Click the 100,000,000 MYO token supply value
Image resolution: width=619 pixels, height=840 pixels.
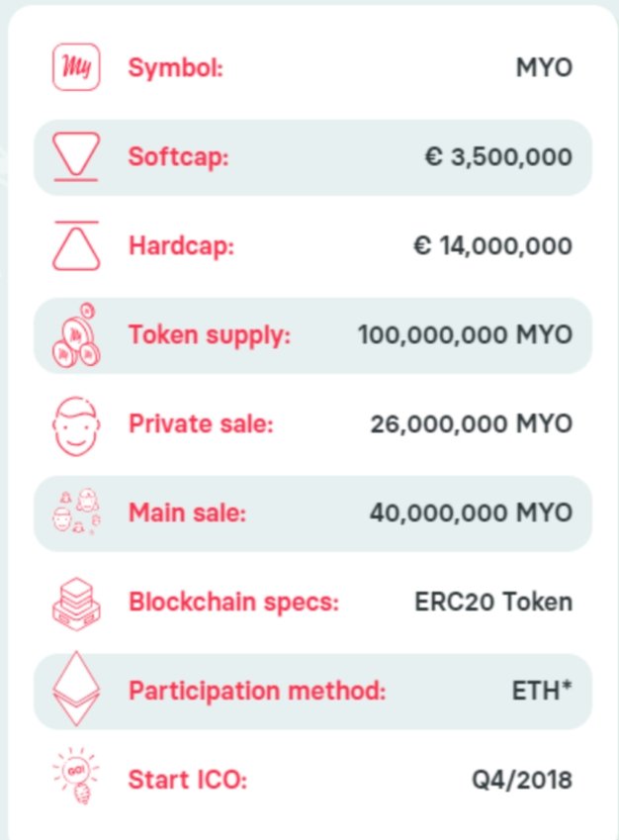tap(465, 335)
